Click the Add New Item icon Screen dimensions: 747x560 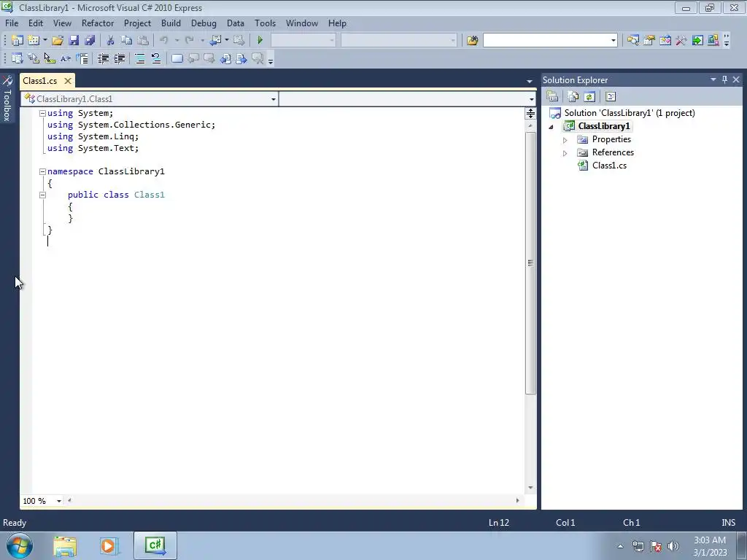(x=34, y=41)
